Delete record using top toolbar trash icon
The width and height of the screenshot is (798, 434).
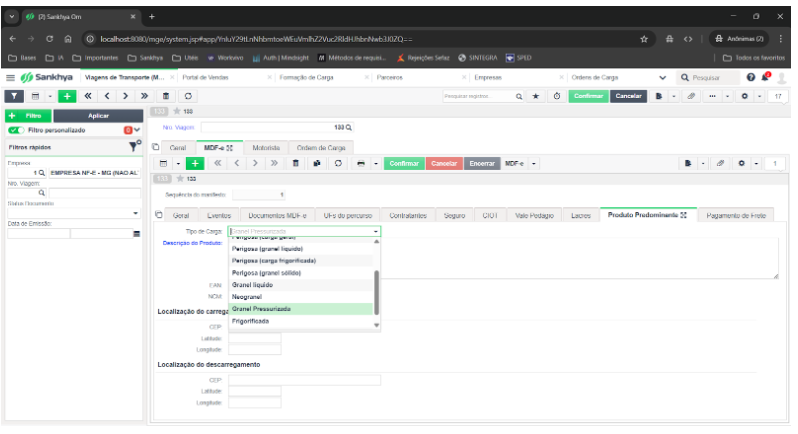166,96
